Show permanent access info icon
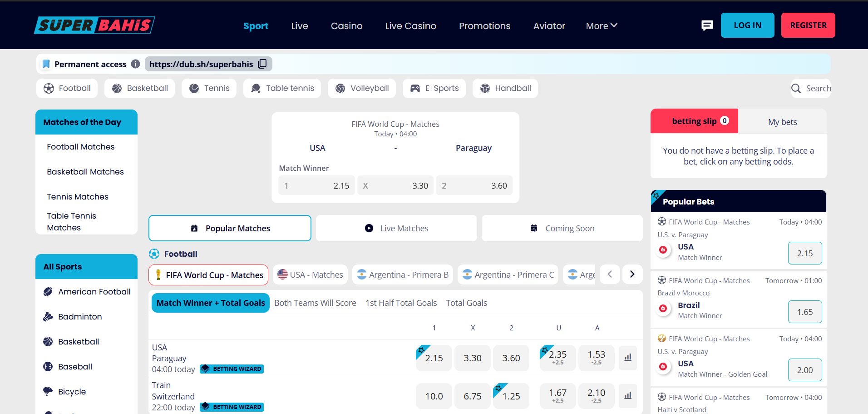868x414 pixels. [x=135, y=64]
